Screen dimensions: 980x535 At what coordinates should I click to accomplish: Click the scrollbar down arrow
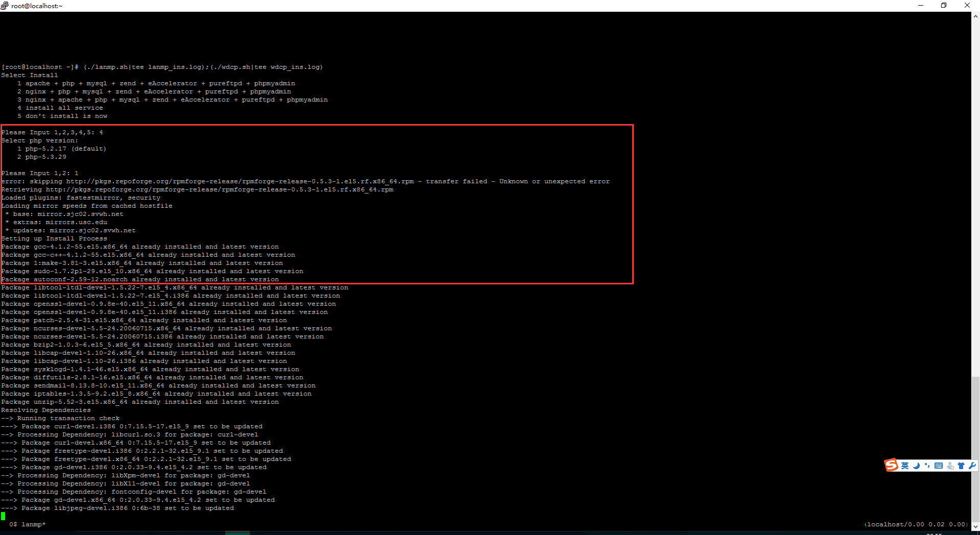pos(975,526)
